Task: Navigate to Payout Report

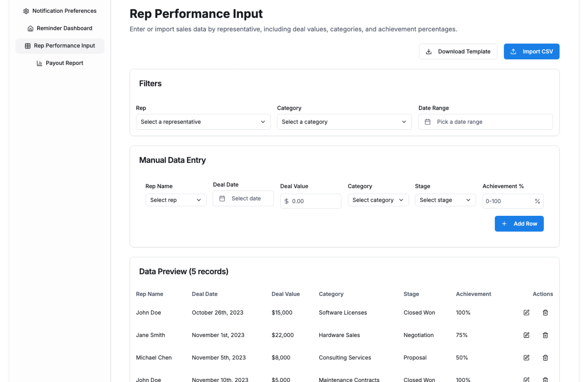Action: [x=60, y=63]
